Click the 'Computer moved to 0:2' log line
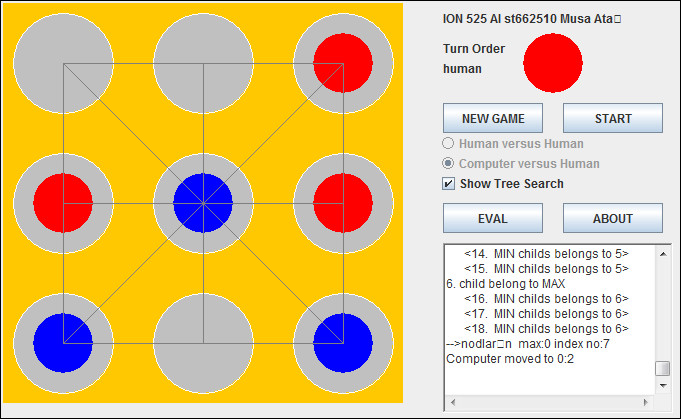The image size is (681, 419). (x=510, y=359)
